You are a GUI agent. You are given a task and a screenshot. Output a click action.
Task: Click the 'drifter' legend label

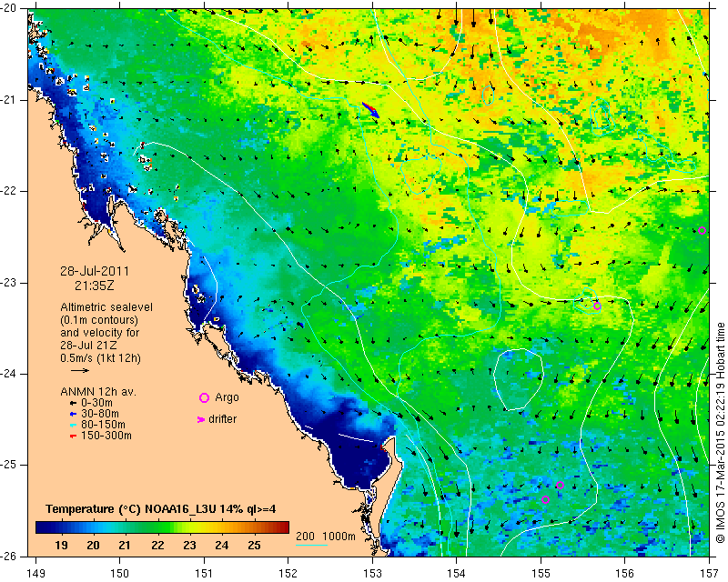tap(222, 419)
